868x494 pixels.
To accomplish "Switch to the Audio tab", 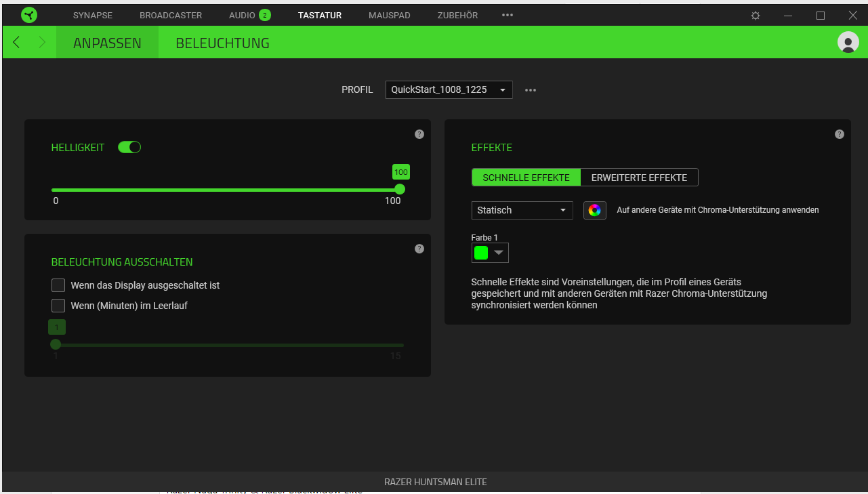I will pyautogui.click(x=242, y=15).
